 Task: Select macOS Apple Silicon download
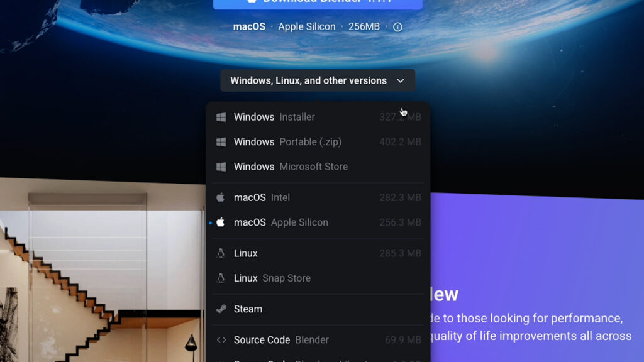(x=318, y=222)
